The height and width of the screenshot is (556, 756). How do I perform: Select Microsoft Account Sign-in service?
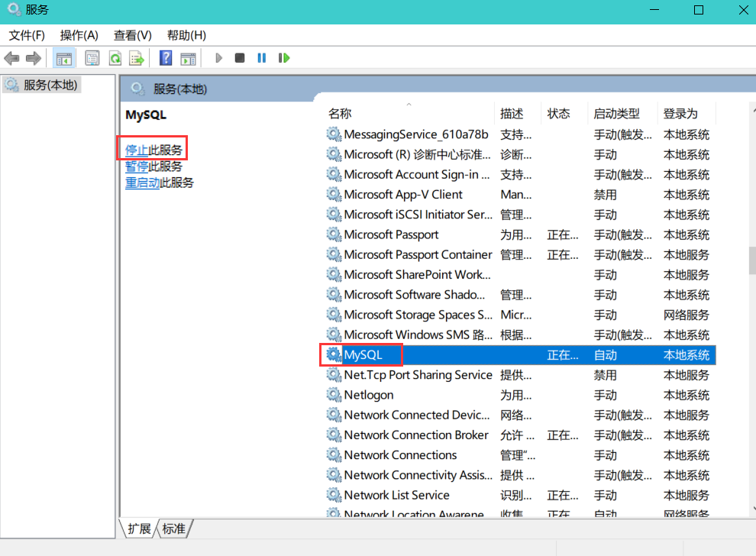[x=520, y=175]
